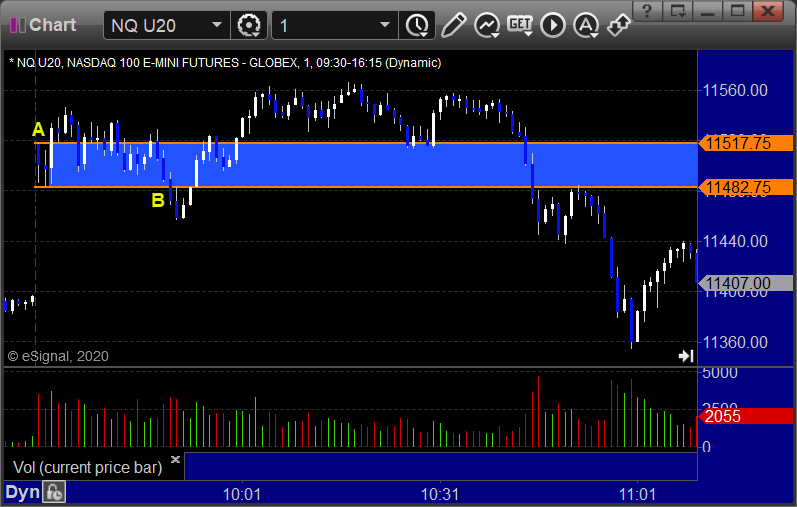Click the Vol (current price bar) label
Image resolution: width=797 pixels, height=507 pixels.
pyautogui.click(x=87, y=467)
